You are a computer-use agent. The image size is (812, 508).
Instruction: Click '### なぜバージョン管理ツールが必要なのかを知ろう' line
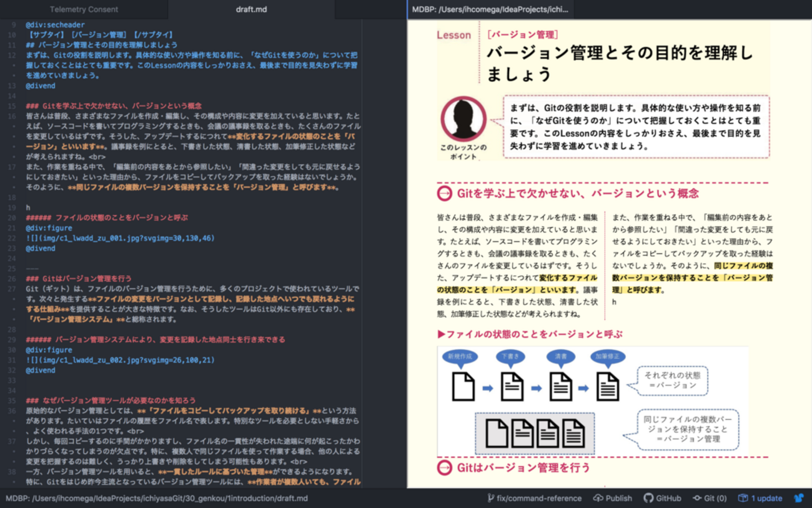tap(111, 400)
